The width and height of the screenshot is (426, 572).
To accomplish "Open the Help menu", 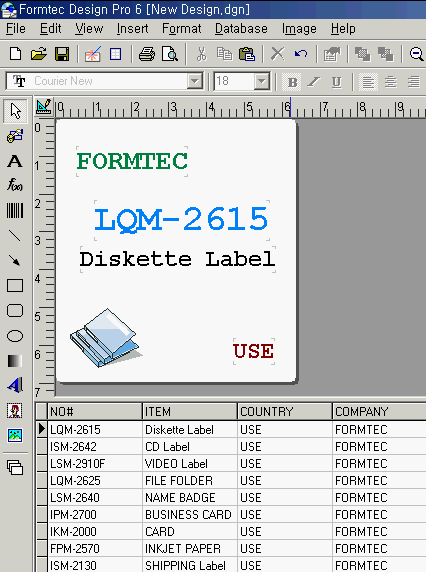I will tap(343, 28).
